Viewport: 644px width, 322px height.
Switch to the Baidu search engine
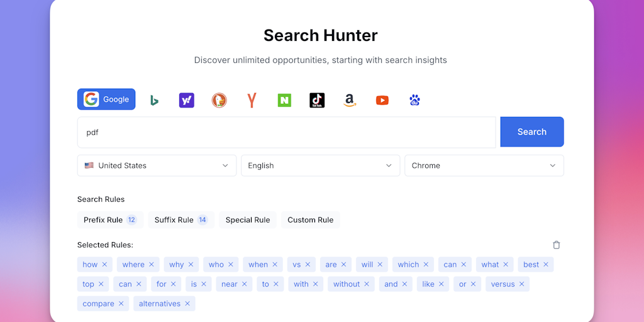pyautogui.click(x=415, y=100)
